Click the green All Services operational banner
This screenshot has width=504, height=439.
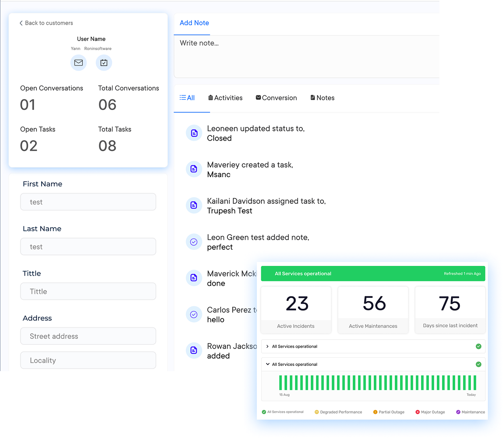(373, 274)
